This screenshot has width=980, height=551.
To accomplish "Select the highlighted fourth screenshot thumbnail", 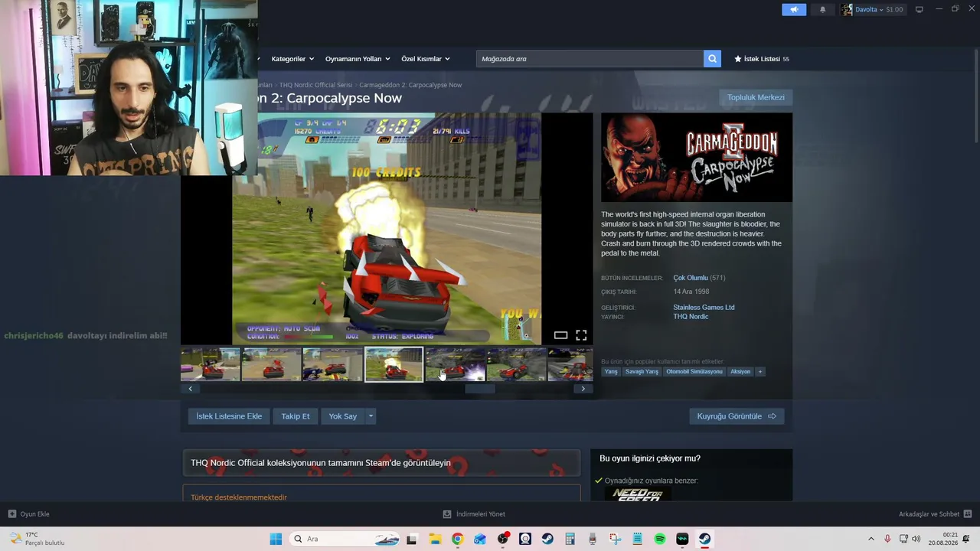I will click(x=394, y=364).
